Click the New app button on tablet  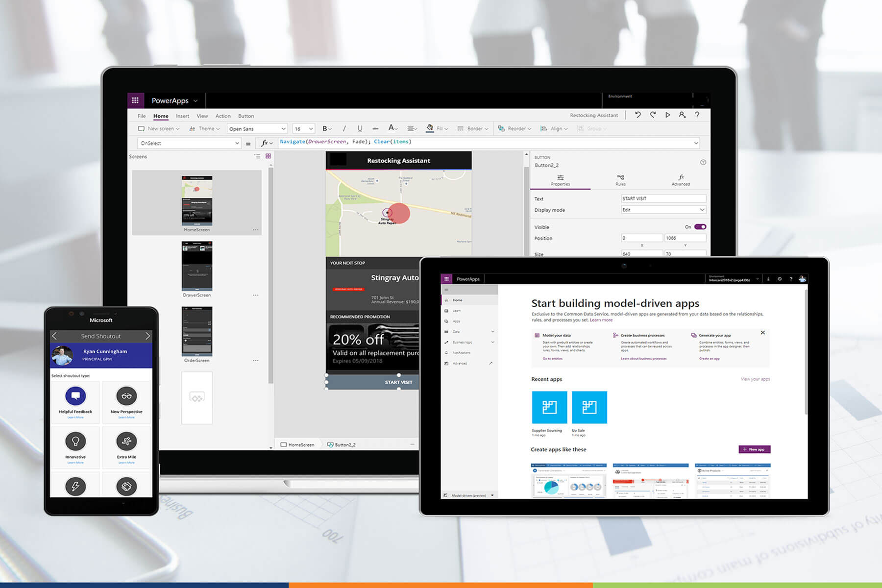pos(755,449)
